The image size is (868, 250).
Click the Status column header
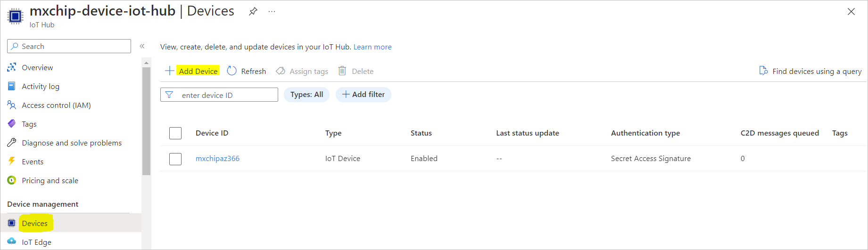point(421,133)
